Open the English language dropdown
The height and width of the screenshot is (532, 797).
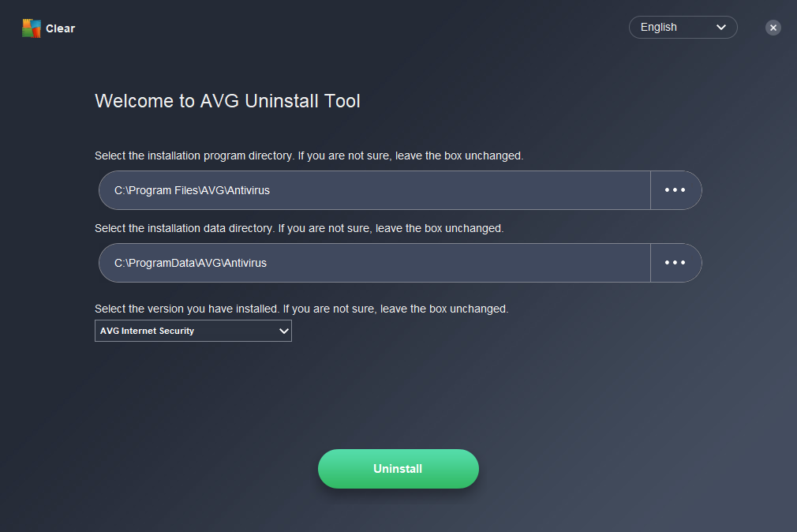pyautogui.click(x=683, y=28)
